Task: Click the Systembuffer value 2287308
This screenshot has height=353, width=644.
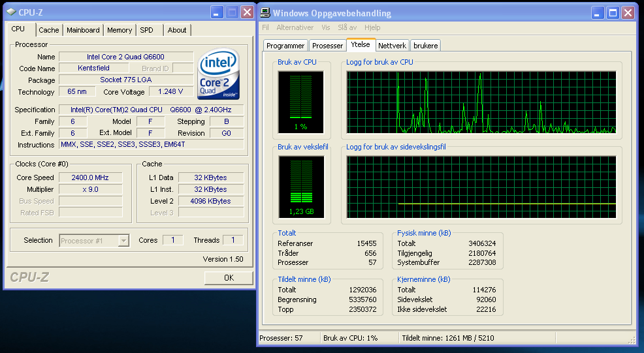Action: coord(482,262)
